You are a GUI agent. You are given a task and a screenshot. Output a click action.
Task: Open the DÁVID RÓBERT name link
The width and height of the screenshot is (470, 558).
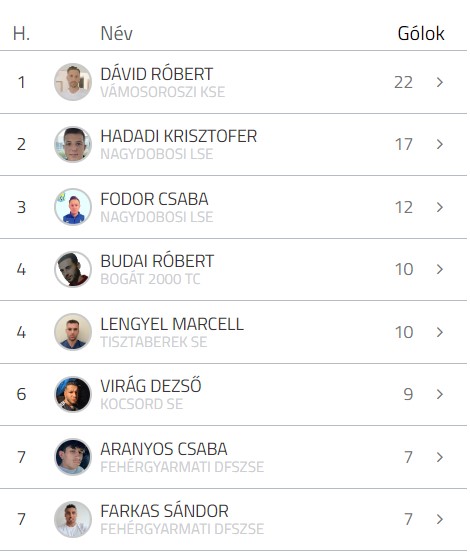coord(157,74)
